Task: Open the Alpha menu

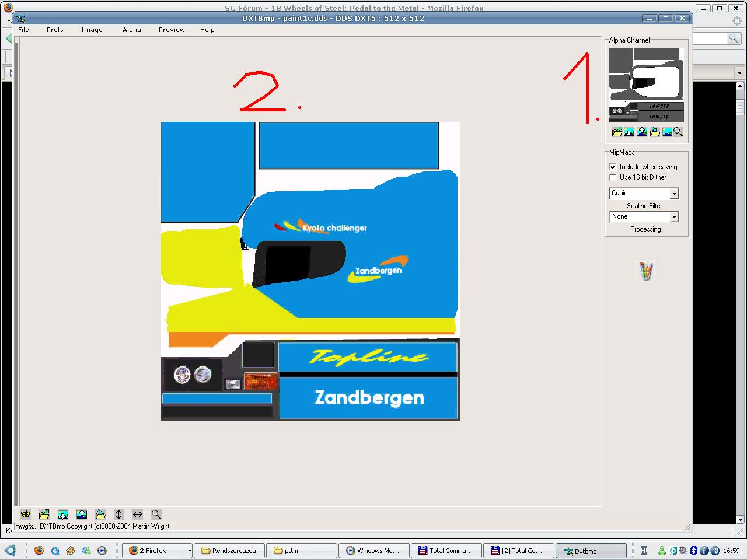Action: 131,30
